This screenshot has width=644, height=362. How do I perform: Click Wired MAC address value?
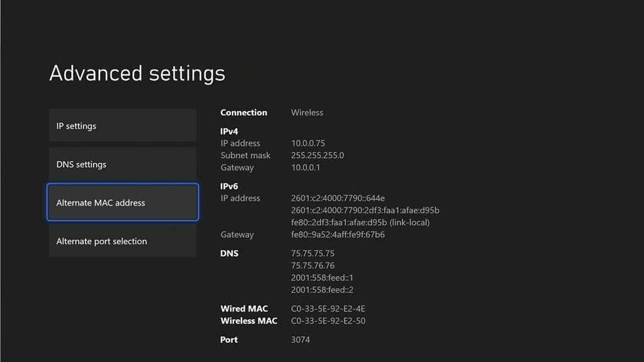pyautogui.click(x=328, y=308)
